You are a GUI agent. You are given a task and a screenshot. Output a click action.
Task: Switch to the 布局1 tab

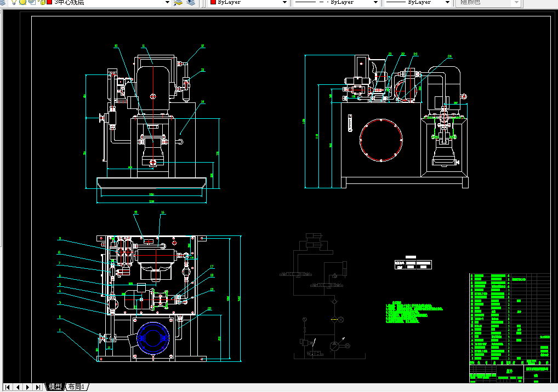click(77, 387)
